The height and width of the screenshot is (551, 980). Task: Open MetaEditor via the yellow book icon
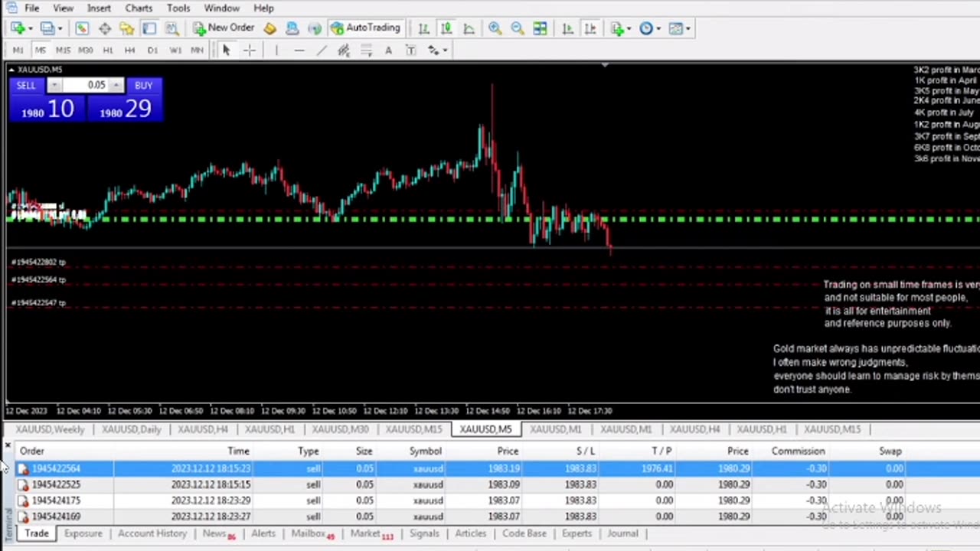click(x=269, y=28)
